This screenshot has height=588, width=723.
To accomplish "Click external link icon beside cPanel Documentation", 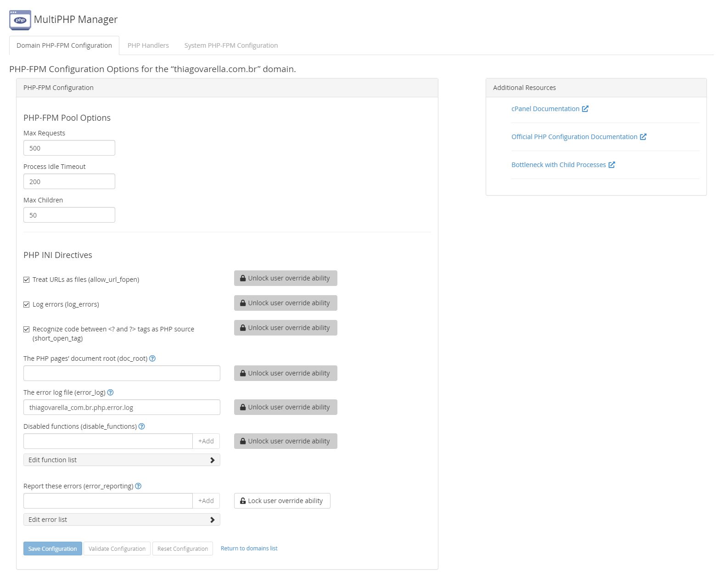I will 585,109.
